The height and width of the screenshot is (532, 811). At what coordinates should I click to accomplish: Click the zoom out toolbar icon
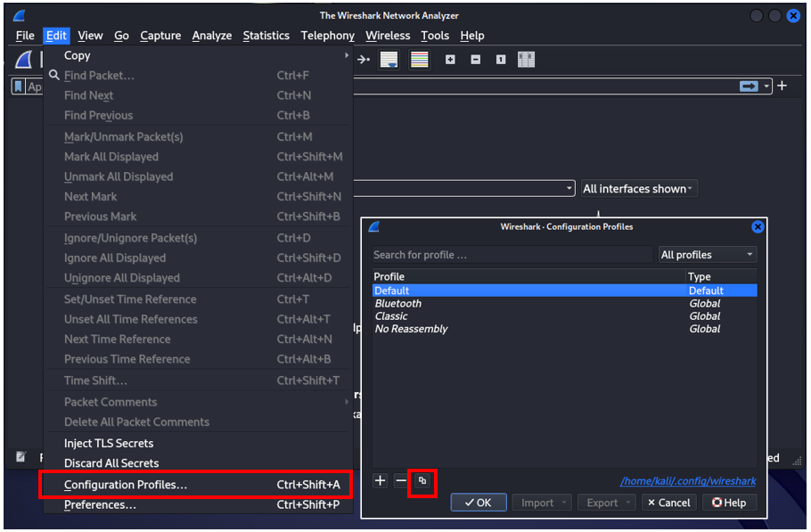pyautogui.click(x=475, y=60)
